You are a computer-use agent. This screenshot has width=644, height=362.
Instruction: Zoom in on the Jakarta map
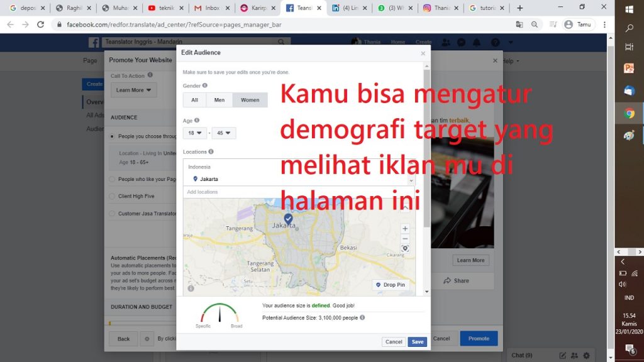(x=405, y=229)
